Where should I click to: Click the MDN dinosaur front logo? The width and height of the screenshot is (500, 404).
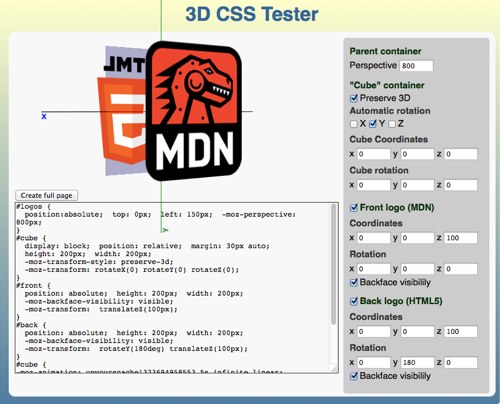coord(194,111)
